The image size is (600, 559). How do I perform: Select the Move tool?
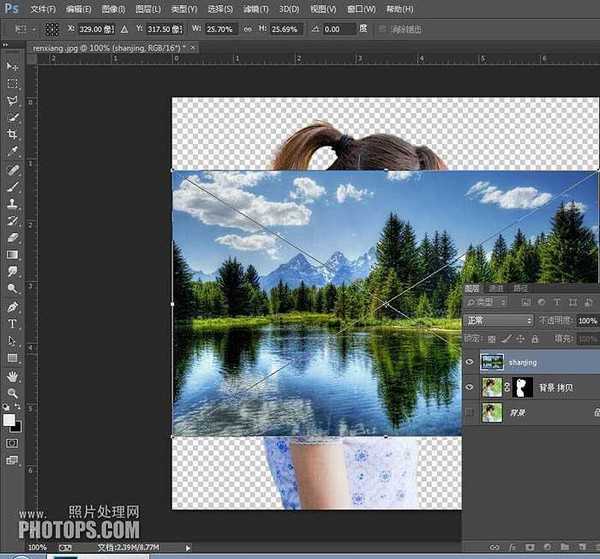pos(13,66)
